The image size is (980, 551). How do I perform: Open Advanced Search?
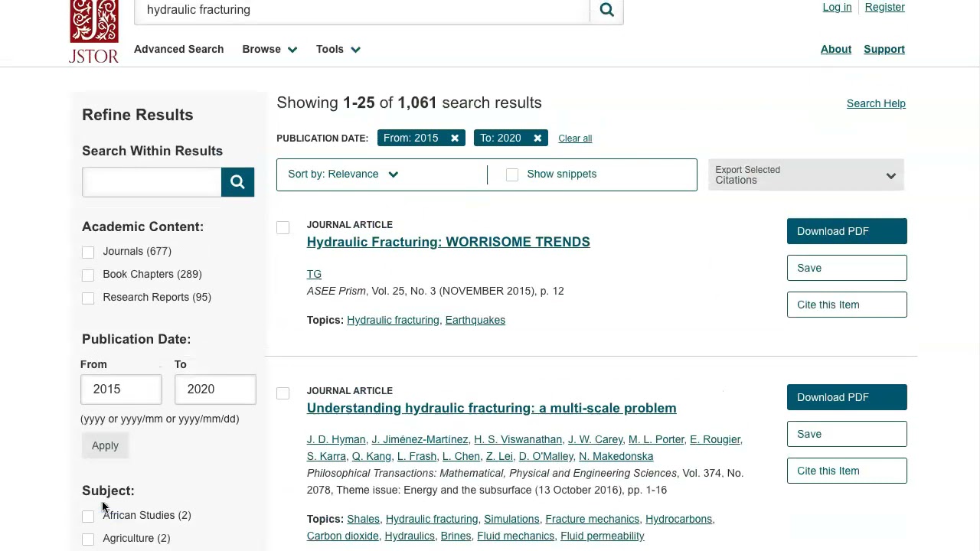click(x=179, y=49)
